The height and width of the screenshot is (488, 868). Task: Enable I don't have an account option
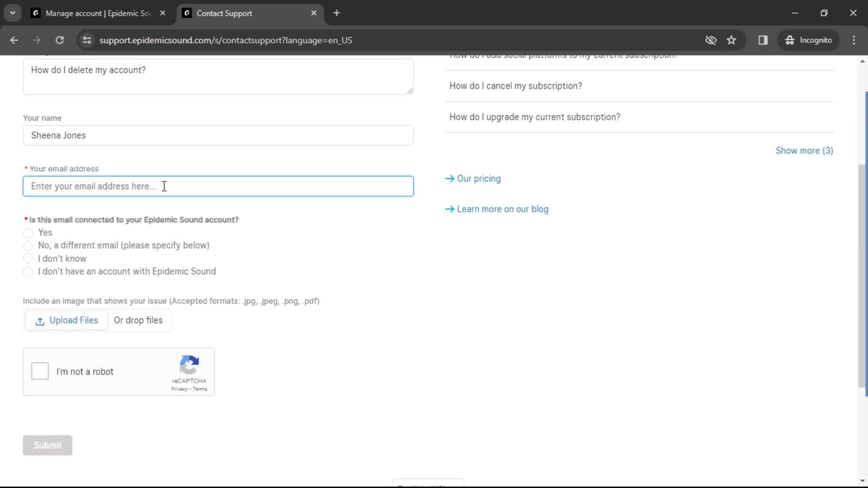point(28,271)
